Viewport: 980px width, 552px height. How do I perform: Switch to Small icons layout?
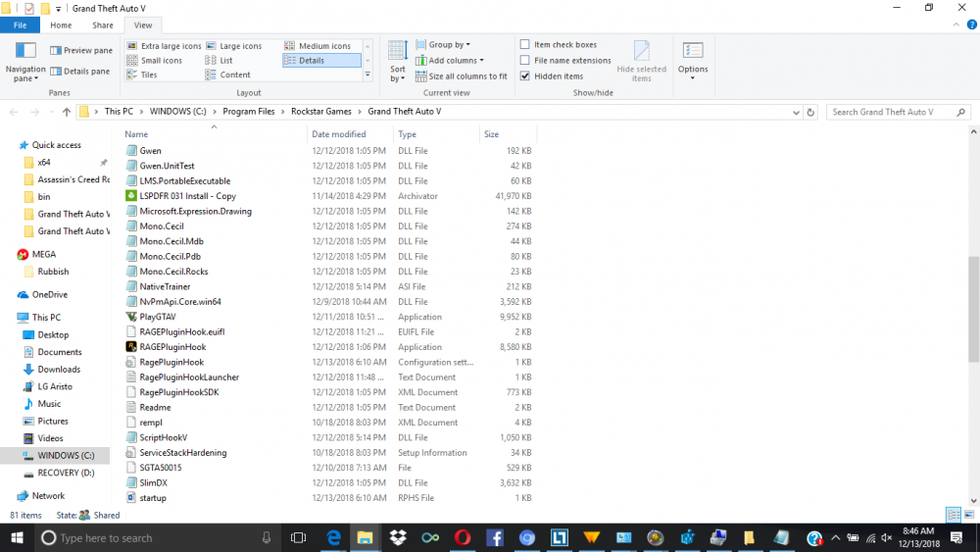pyautogui.click(x=155, y=60)
